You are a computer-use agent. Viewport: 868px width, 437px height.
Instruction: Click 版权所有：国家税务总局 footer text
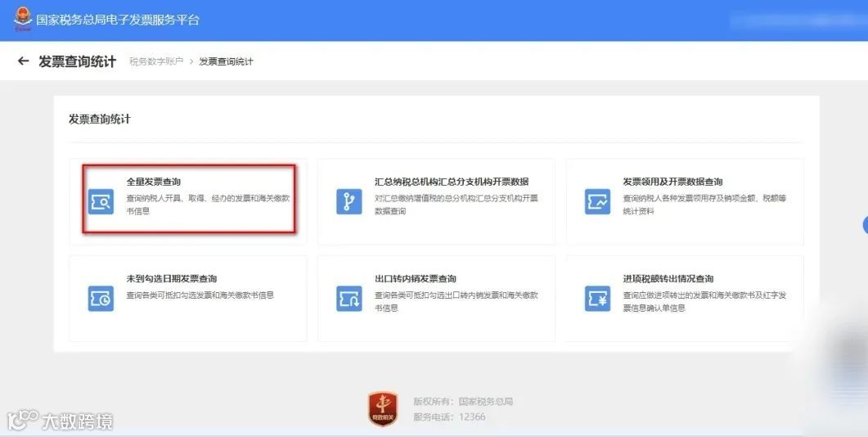463,402
